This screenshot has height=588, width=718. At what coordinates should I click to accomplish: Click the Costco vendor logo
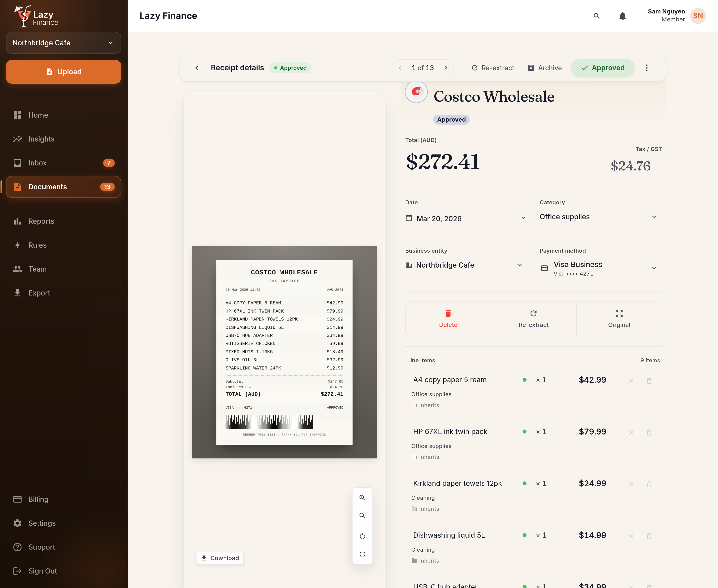pyautogui.click(x=416, y=91)
